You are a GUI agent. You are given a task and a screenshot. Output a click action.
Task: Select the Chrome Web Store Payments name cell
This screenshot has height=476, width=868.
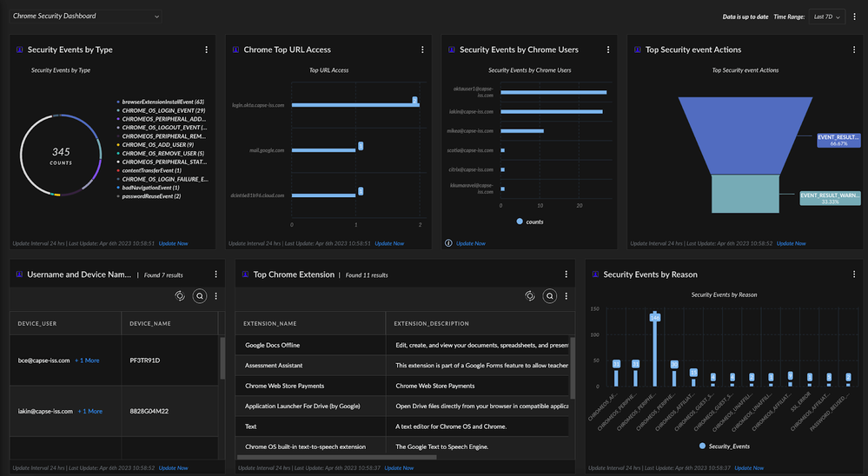click(310, 386)
